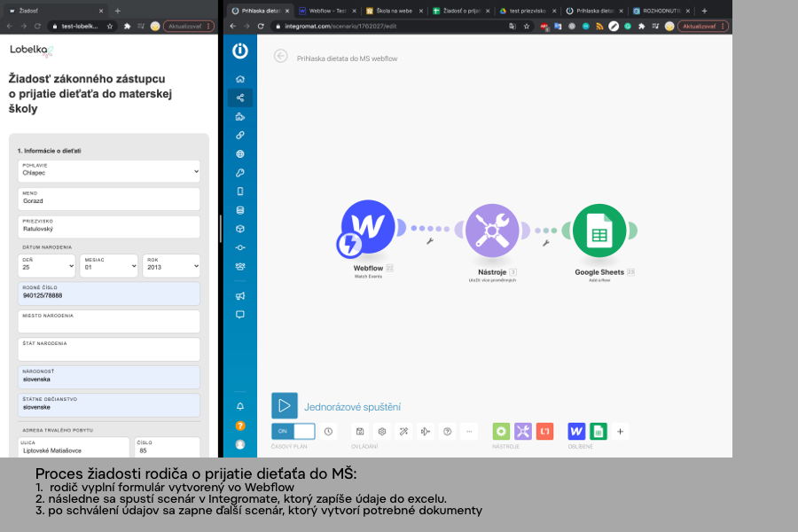Viewport: 798px width, 532px height.
Task: Click the Rodné číslo input field
Action: 111,294
